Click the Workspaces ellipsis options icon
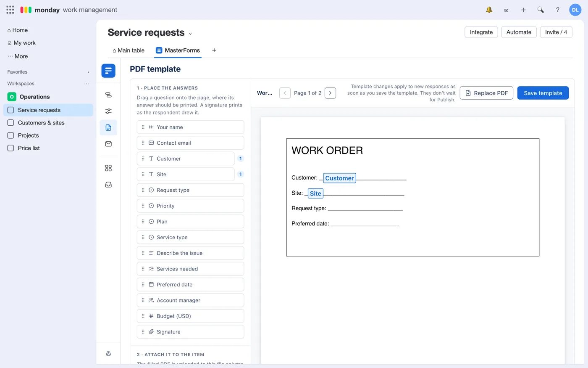 [x=87, y=84]
